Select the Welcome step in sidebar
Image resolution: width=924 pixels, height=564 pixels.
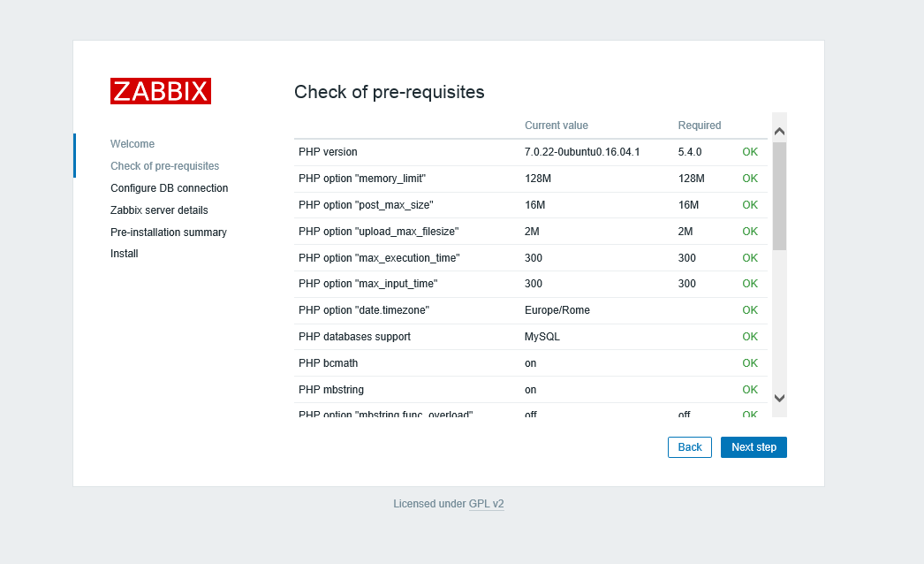coord(133,144)
